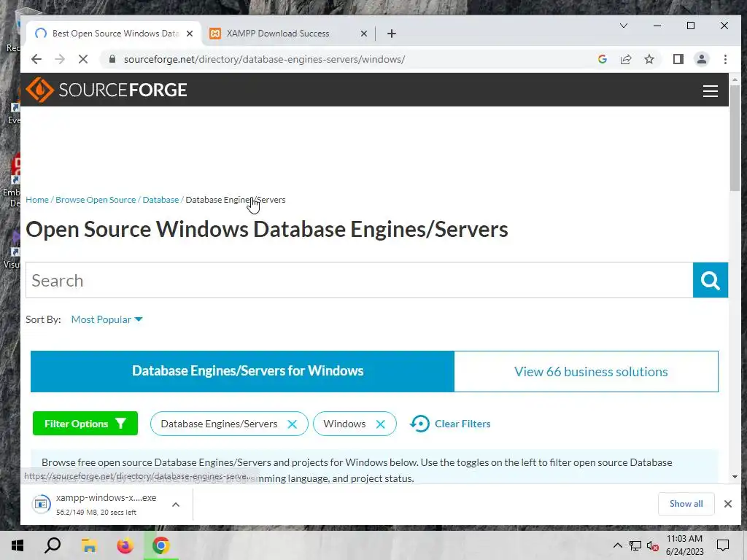Open the Windows Start menu
This screenshot has height=560, width=747.
[18, 545]
